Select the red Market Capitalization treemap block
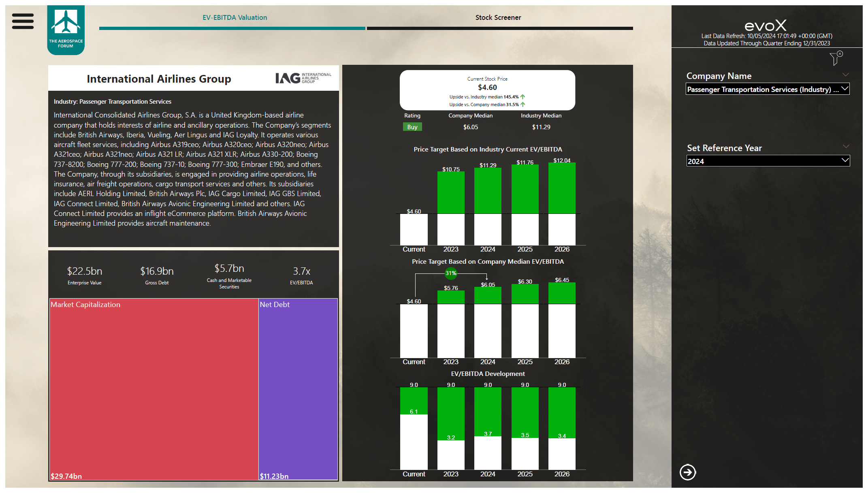Screen dimensions: 868x493 click(x=154, y=389)
